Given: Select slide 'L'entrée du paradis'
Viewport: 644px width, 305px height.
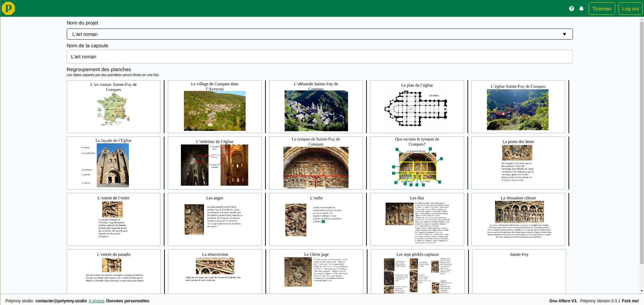Looking at the screenshot, I should coord(113,272).
